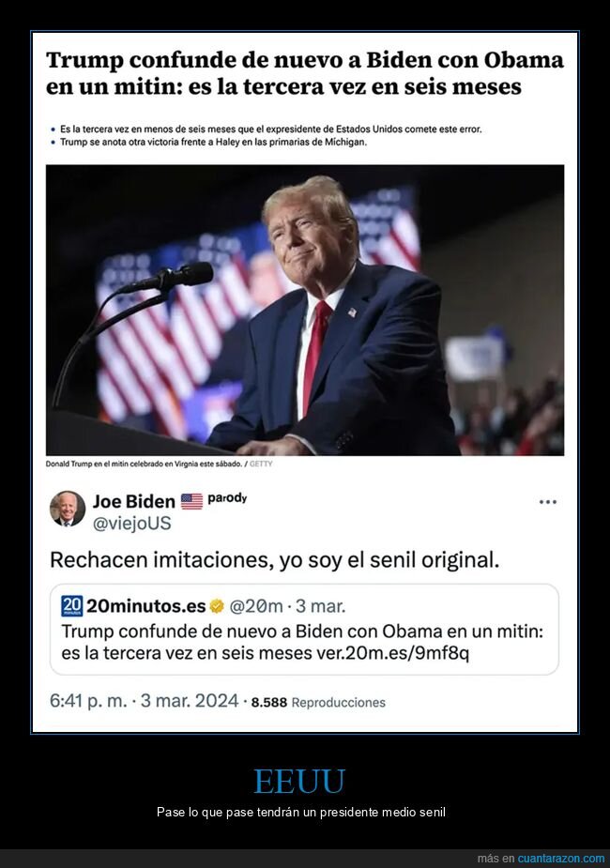This screenshot has width=610, height=868.
Task: Click the 8.588 Reproducciones view count
Action: tap(318, 702)
